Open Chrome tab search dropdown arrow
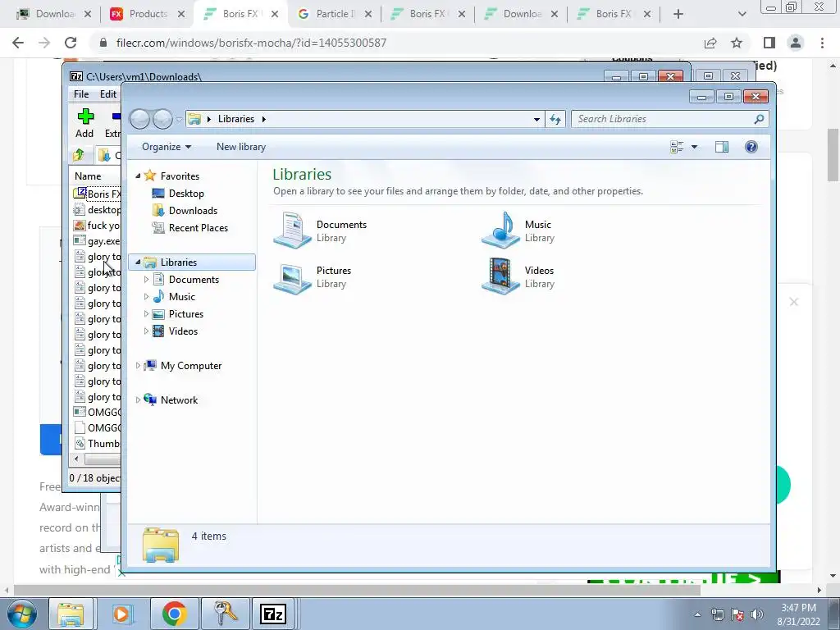The width and height of the screenshot is (840, 630). (742, 14)
